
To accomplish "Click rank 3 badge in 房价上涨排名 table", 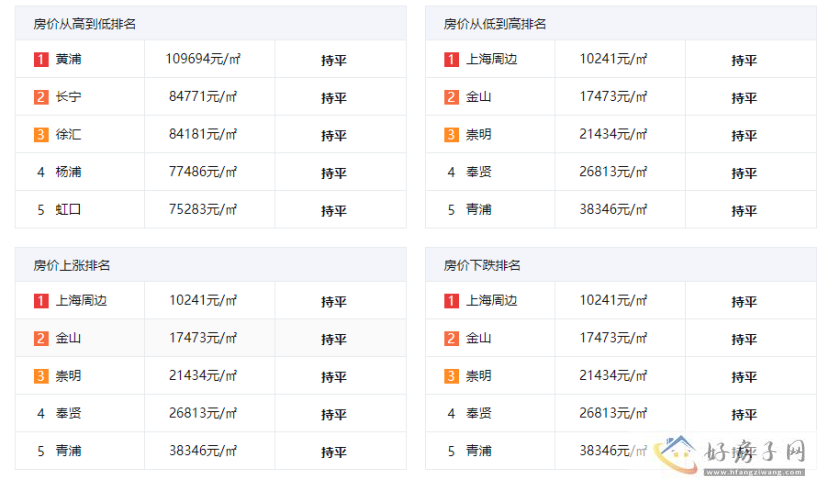I will [41, 376].
